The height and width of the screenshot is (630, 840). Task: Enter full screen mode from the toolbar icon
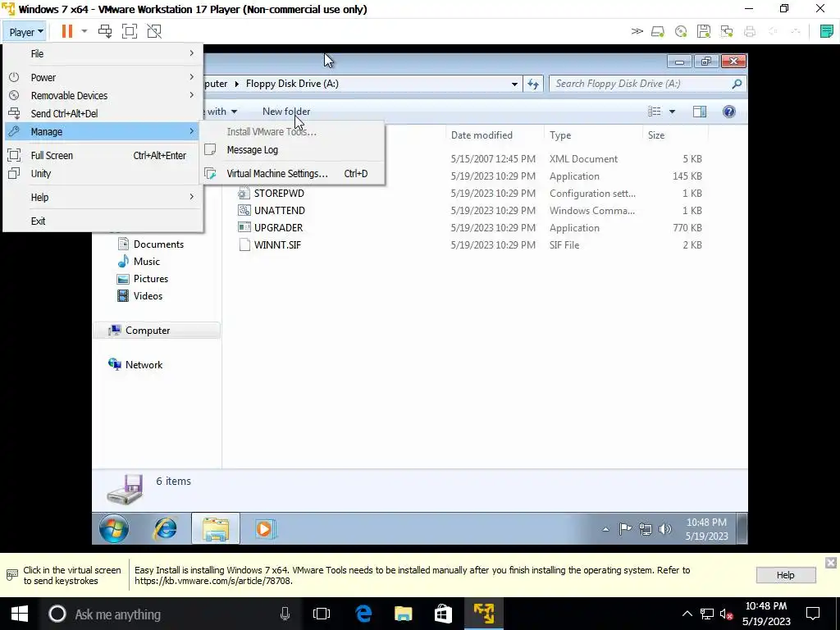(x=130, y=32)
